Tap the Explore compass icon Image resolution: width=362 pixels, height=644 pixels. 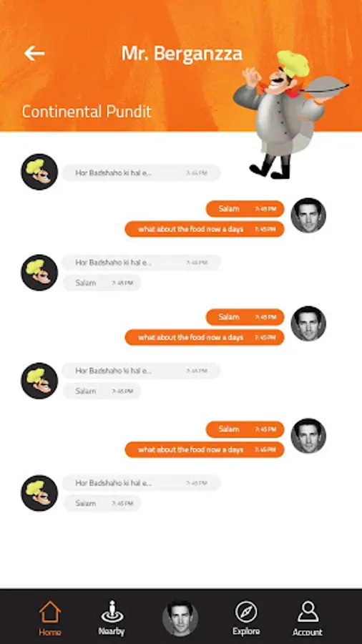point(246,612)
